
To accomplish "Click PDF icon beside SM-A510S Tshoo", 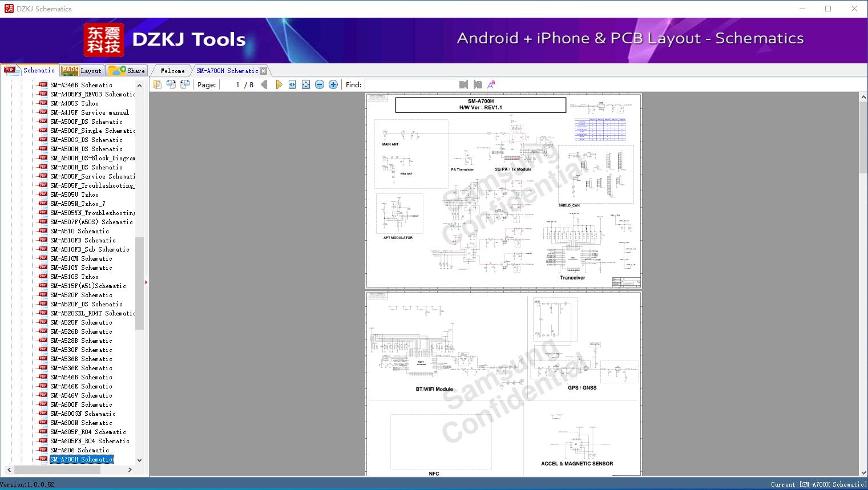I will (x=43, y=276).
